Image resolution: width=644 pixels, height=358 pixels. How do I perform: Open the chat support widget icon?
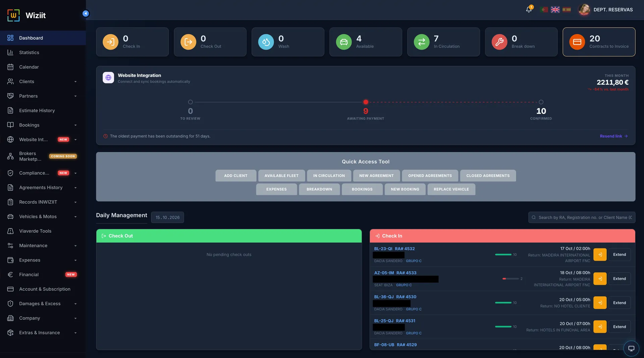click(x=631, y=349)
